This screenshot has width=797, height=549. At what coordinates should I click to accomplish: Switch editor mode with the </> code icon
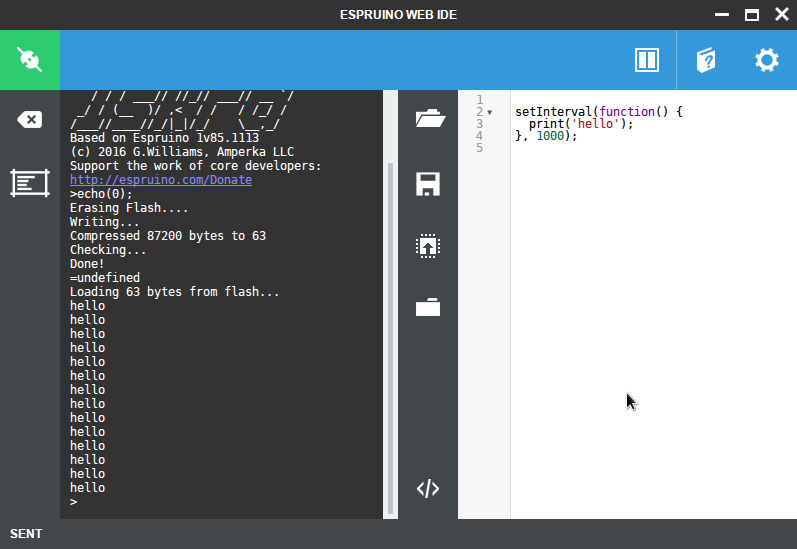tap(428, 489)
